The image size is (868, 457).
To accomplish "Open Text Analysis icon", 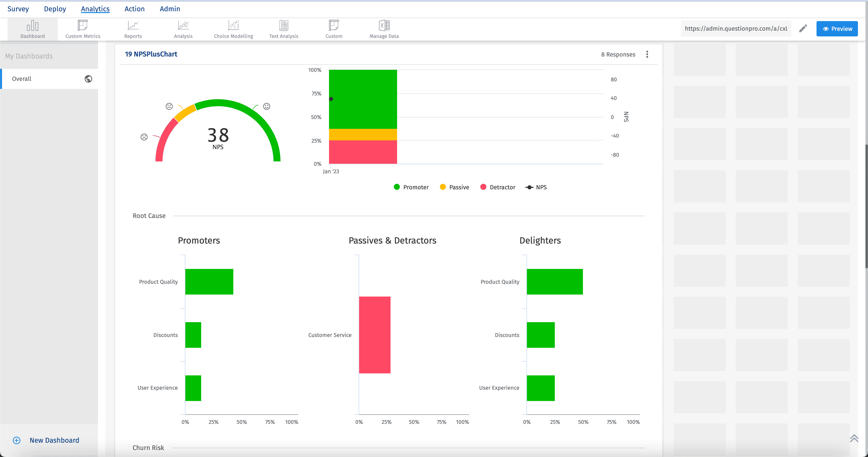I will (283, 29).
